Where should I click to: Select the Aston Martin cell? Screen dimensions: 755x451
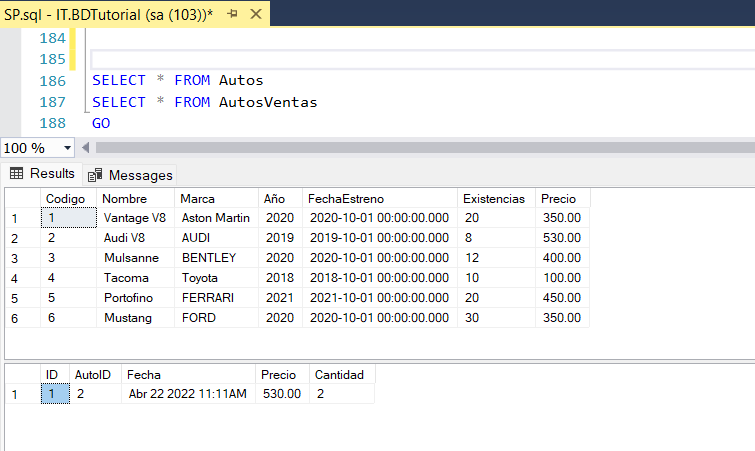[216, 218]
